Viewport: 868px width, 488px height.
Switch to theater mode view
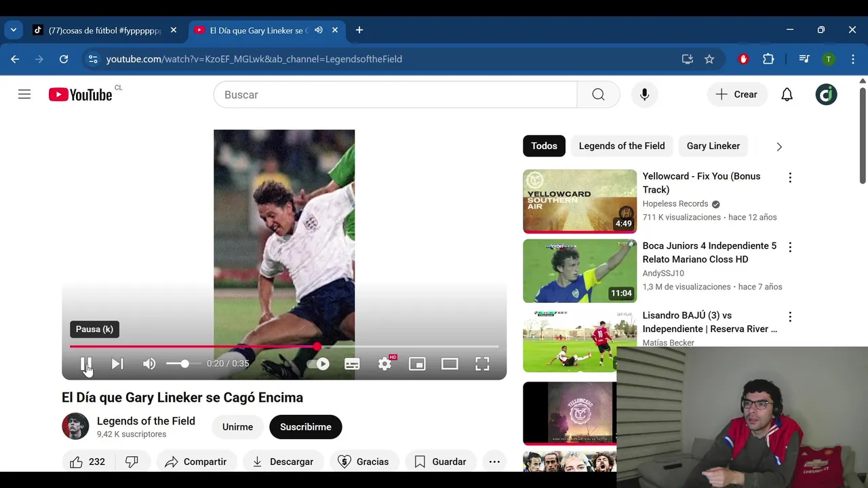pos(450,364)
